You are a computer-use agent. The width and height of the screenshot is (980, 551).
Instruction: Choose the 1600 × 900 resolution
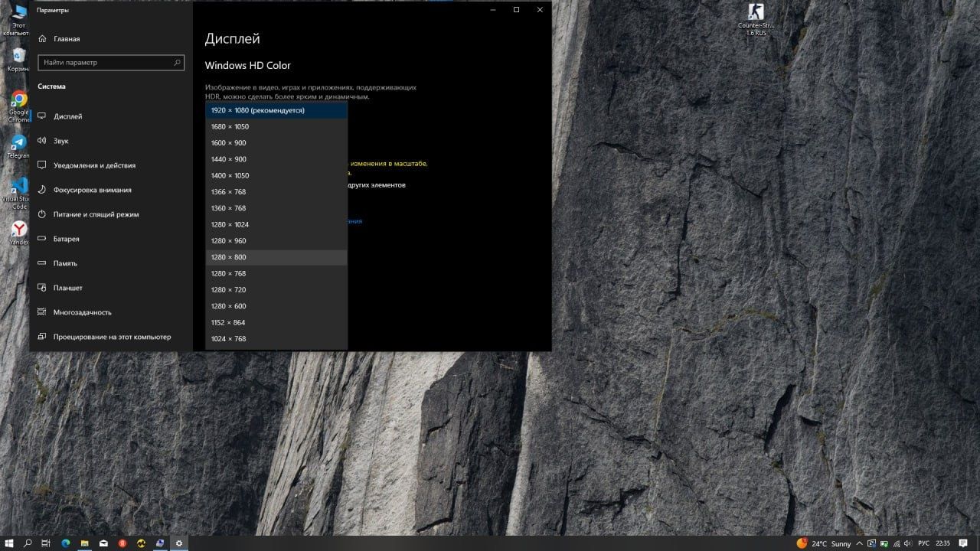[276, 143]
